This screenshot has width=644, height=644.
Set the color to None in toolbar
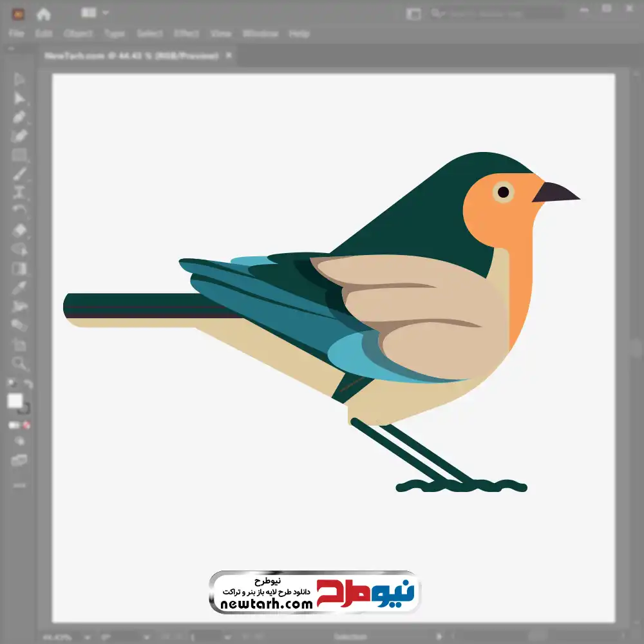(x=27, y=425)
